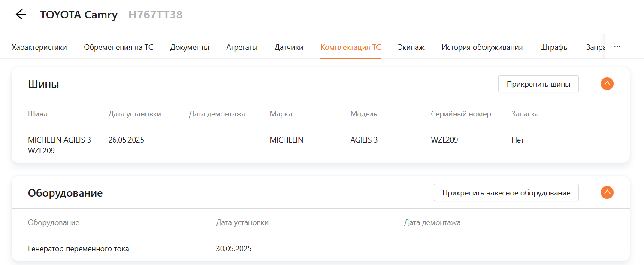The width and height of the screenshot is (644, 265).
Task: Collapse the Шины section
Action: pos(607,84)
